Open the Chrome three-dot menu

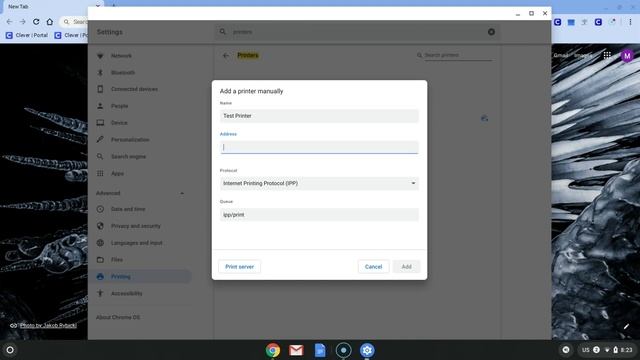pyautogui.click(x=630, y=22)
